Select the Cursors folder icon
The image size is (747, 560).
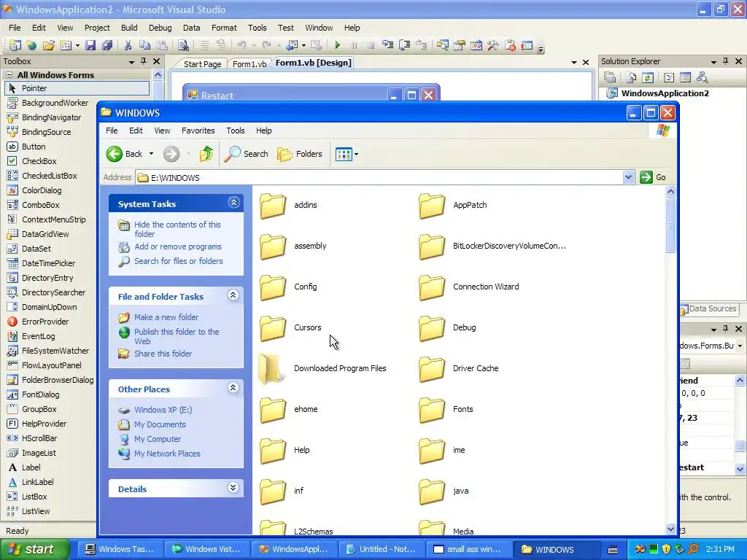pyautogui.click(x=273, y=327)
